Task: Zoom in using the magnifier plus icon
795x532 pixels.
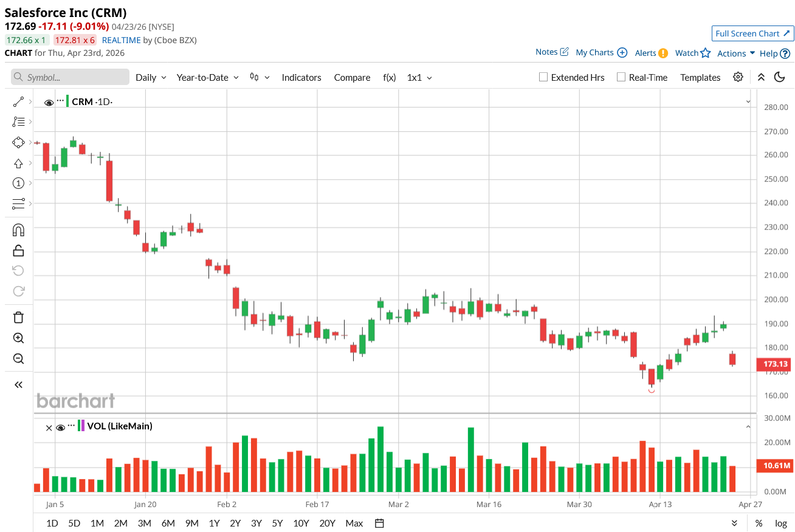Action: (x=18, y=338)
